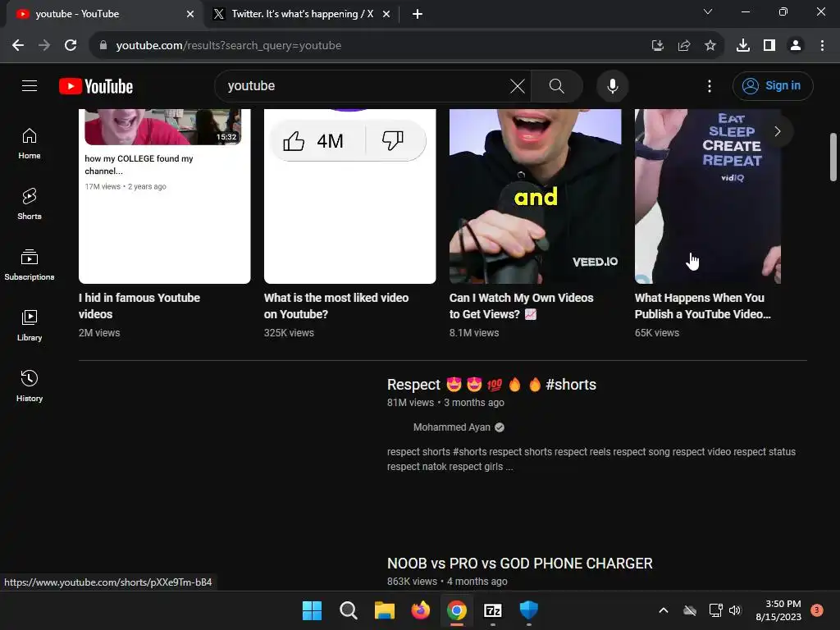Image resolution: width=840 pixels, height=630 pixels.
Task: Show hidden system tray icons
Action: [x=663, y=610]
